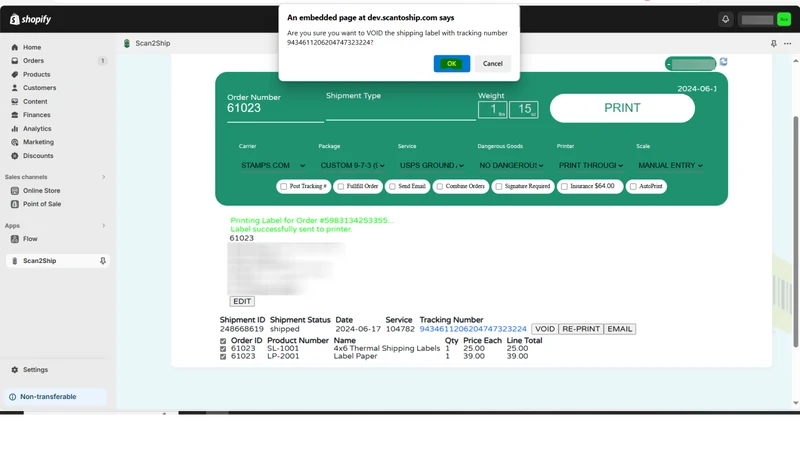Open tracking number 9434611206204747323224 link
Viewport: 800px width, 450px height.
click(472, 329)
